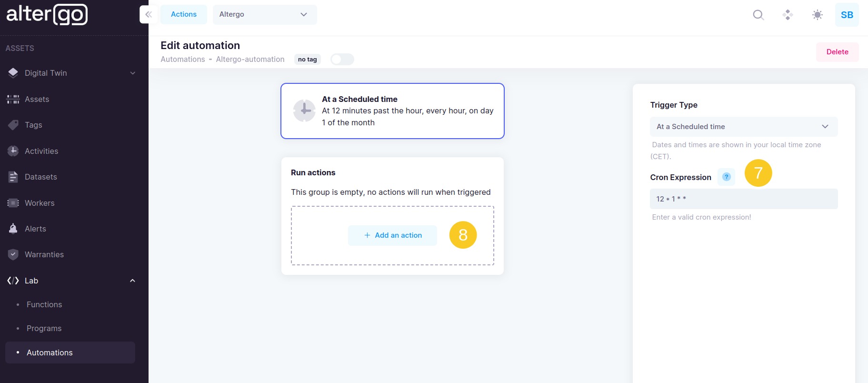Go to Warranties shield item

(x=44, y=254)
